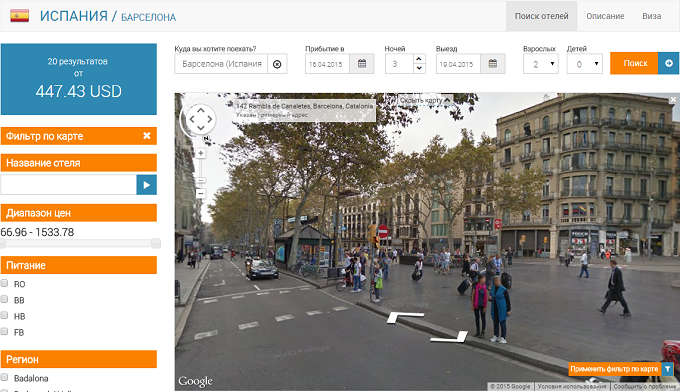The image size is (680, 392).
Task: Click the 20 результатов summary box
Action: pyautogui.click(x=78, y=79)
